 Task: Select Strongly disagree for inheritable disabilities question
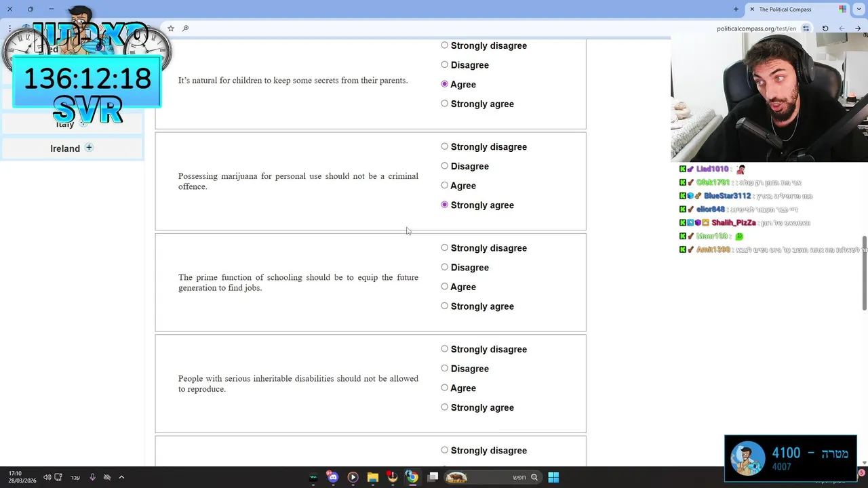[x=444, y=349]
